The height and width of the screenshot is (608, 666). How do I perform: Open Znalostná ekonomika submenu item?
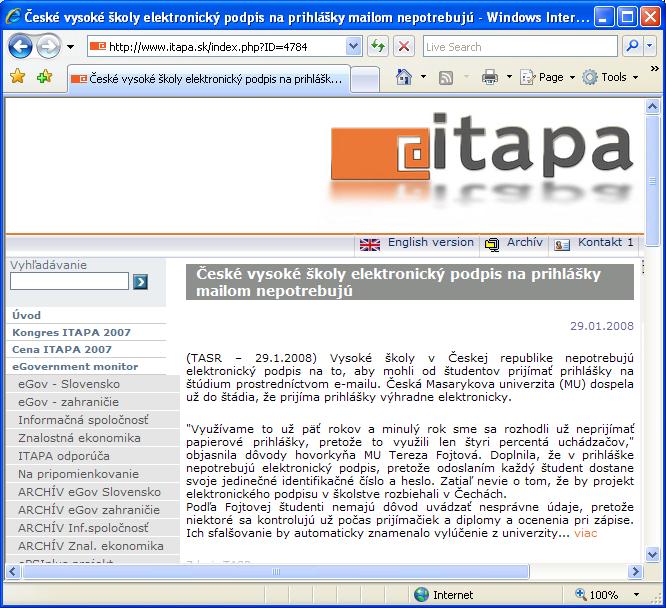[93, 438]
